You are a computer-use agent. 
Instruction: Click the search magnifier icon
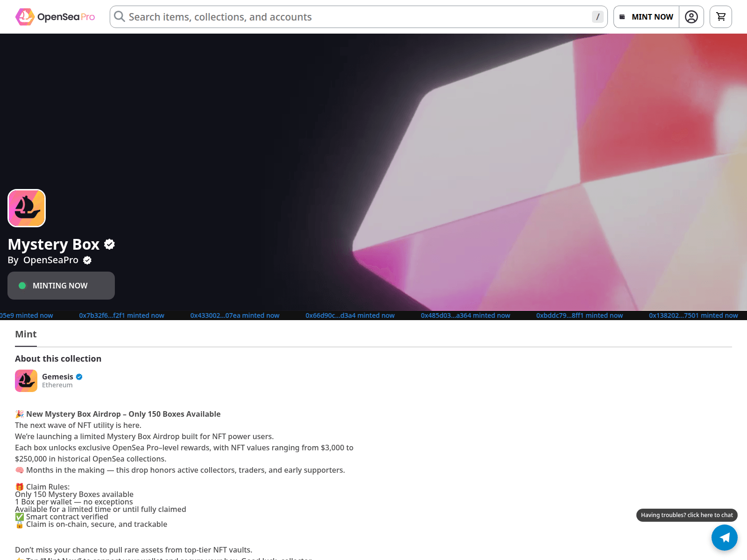(120, 17)
